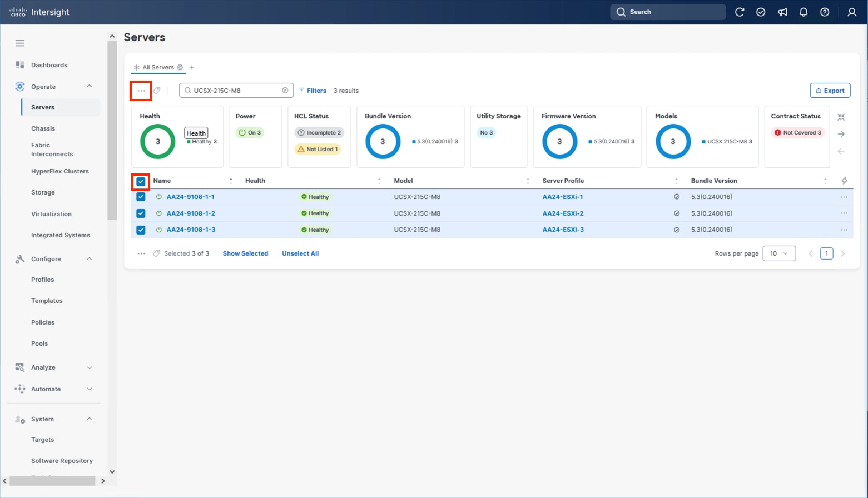Open the help question mark icon
The width and height of the screenshot is (868, 498).
coord(825,12)
